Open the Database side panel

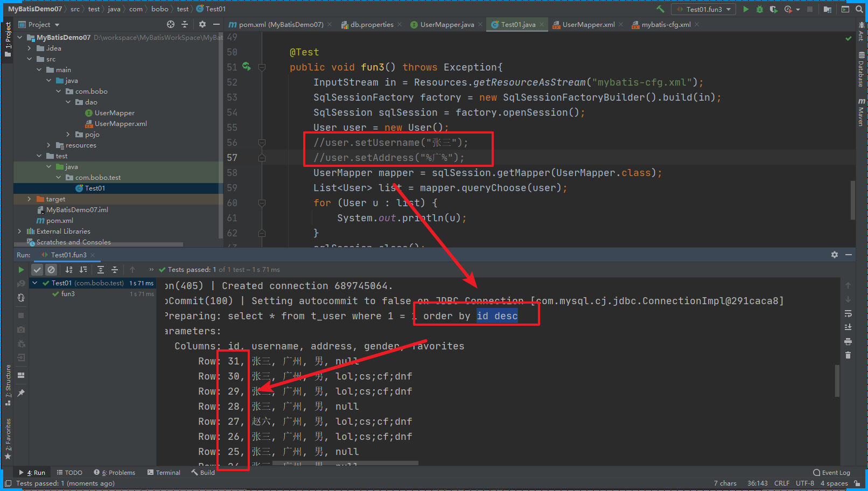(861, 69)
